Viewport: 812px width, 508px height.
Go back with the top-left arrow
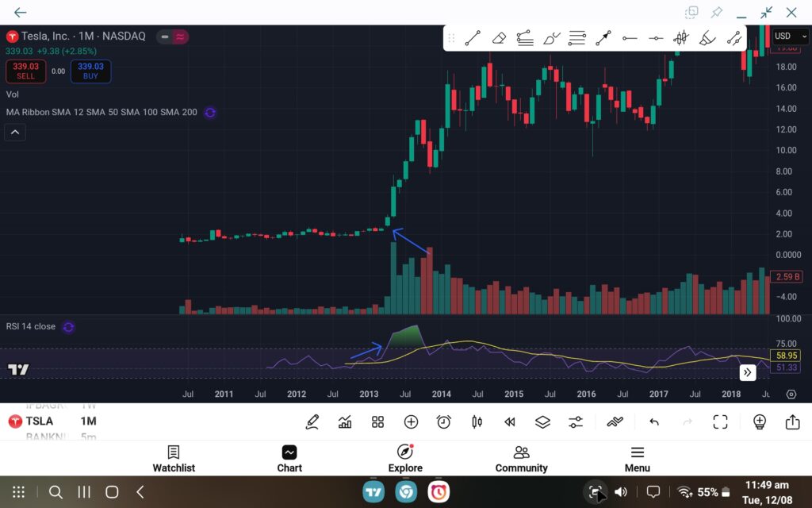[x=20, y=13]
